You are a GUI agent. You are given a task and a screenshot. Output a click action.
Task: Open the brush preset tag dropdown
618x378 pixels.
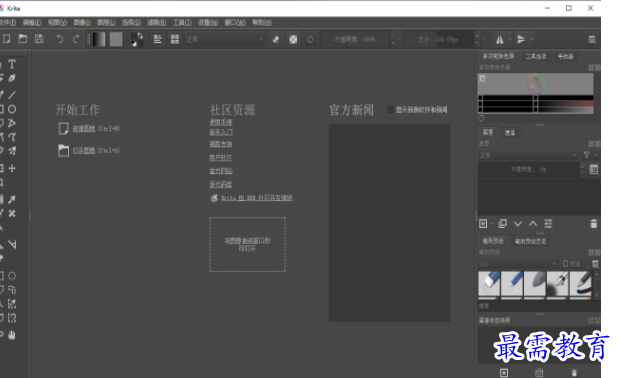click(x=518, y=264)
